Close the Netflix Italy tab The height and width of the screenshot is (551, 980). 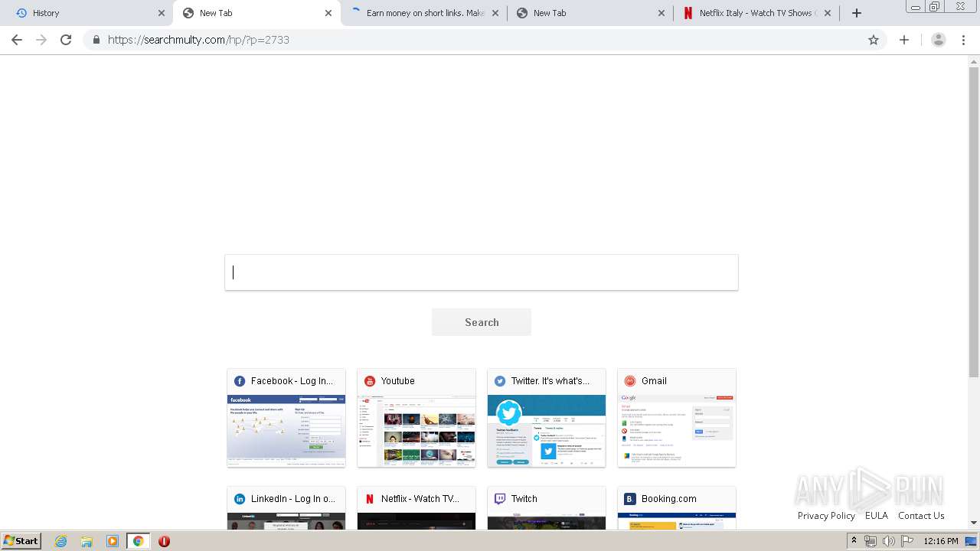click(x=827, y=13)
